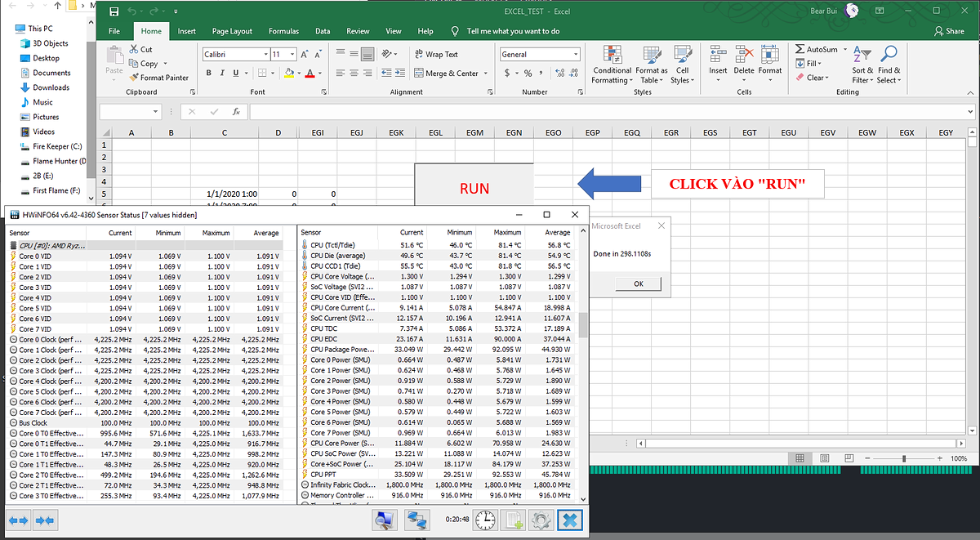Screen dimensions: 980x540
Task: Toggle Italic formatting
Action: click(x=220, y=73)
